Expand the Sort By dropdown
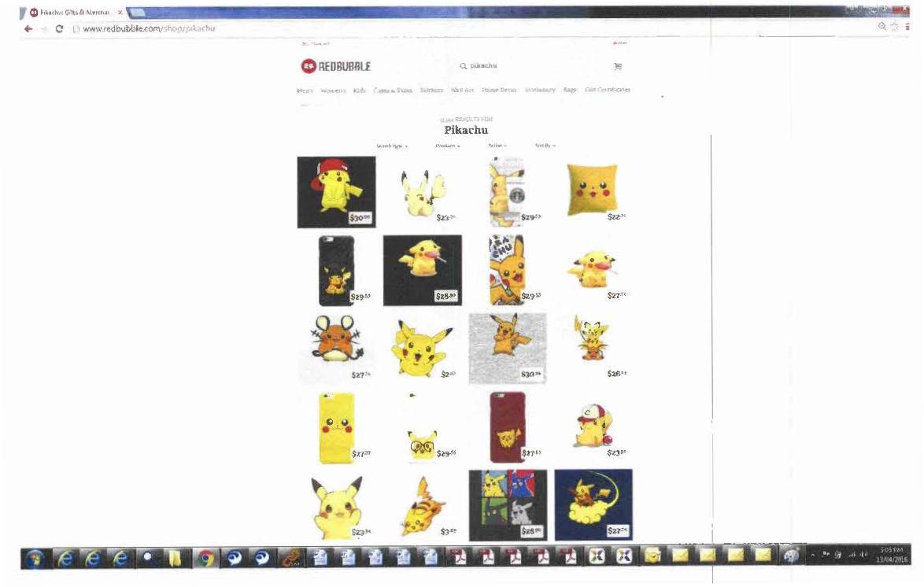 click(545, 146)
